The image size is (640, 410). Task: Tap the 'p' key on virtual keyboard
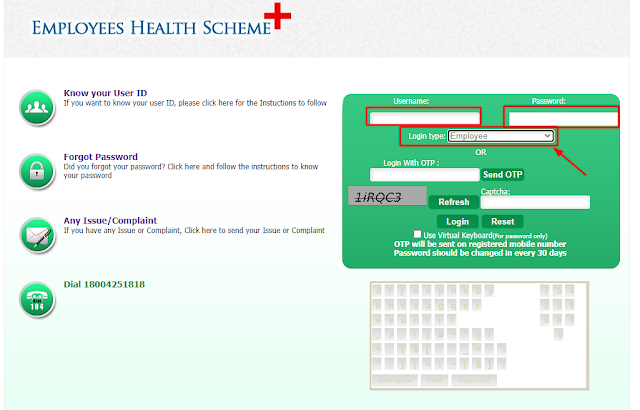point(439,290)
